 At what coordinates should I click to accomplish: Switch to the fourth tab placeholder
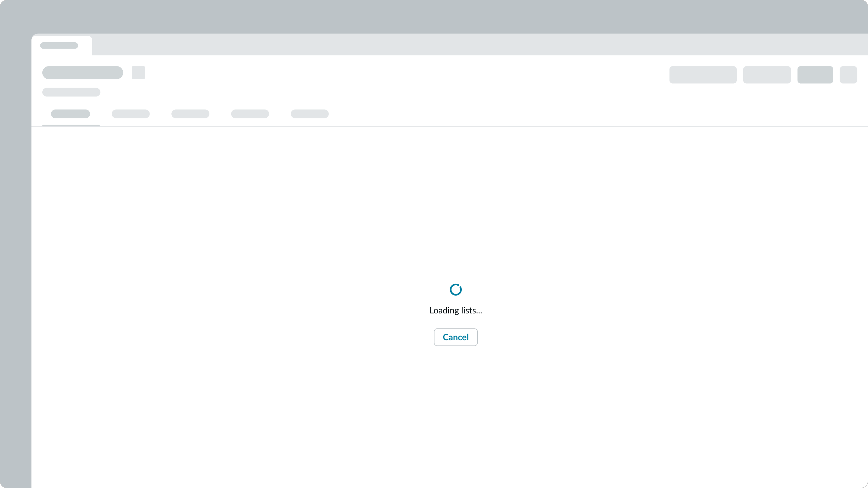click(x=250, y=114)
